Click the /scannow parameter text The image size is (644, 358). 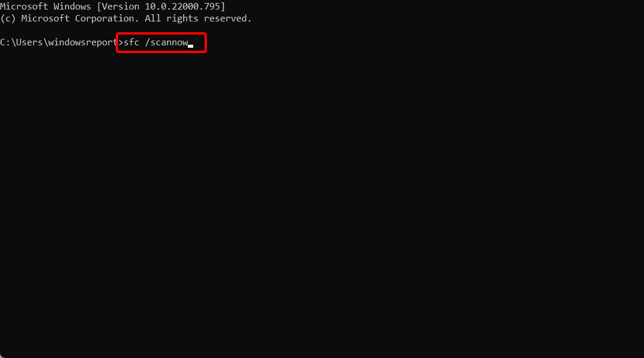pyautogui.click(x=166, y=42)
